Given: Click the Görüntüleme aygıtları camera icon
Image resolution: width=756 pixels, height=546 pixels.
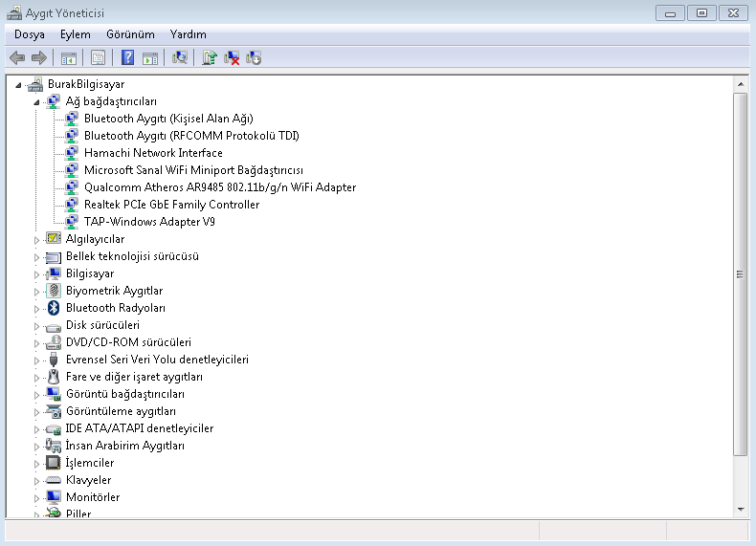Looking at the screenshot, I should (x=53, y=411).
